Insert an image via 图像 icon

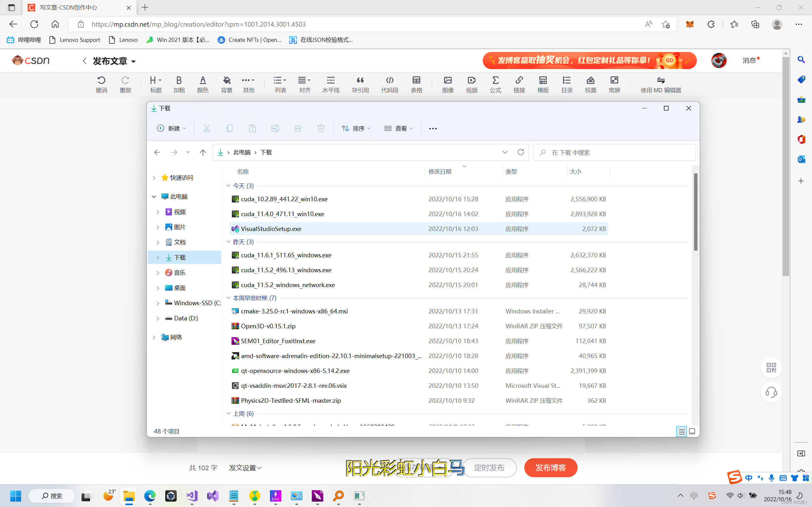point(448,84)
